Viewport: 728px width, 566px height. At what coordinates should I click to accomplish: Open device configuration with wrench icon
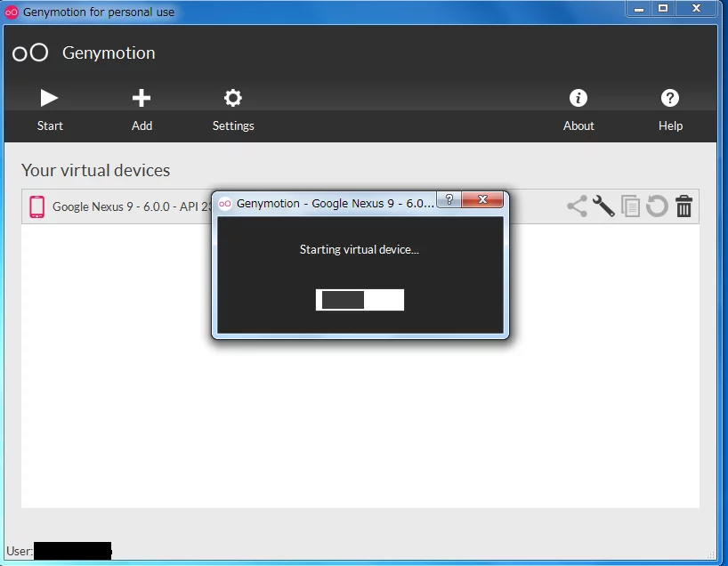point(603,206)
